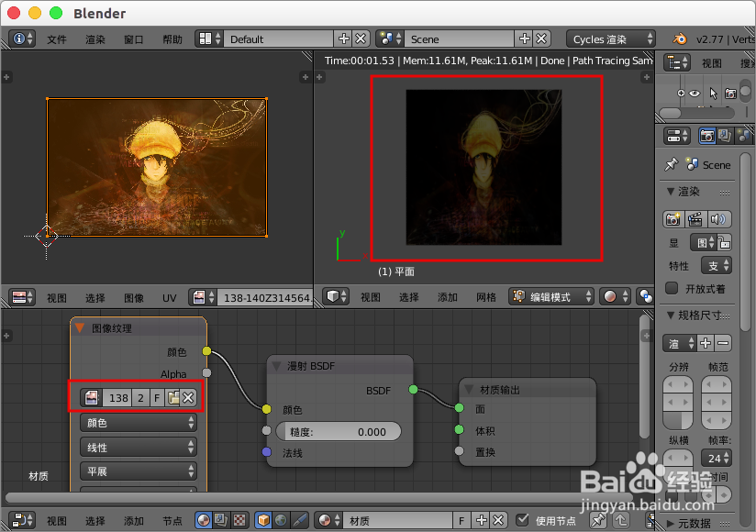Toggle outliner visibility eye icon

click(695, 93)
